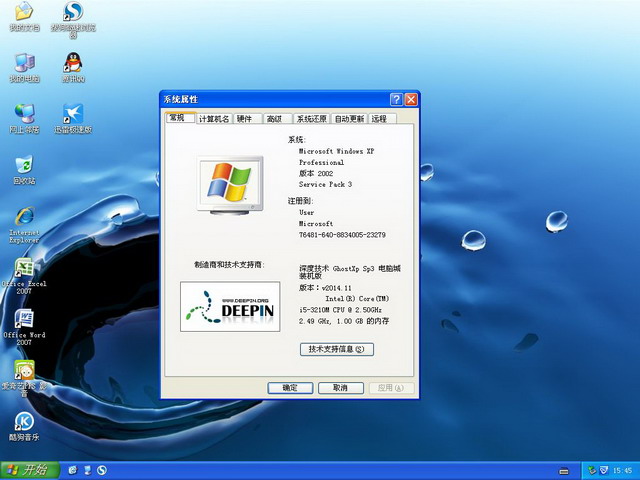Click the DEEPIN manufacturer logo image

point(230,306)
